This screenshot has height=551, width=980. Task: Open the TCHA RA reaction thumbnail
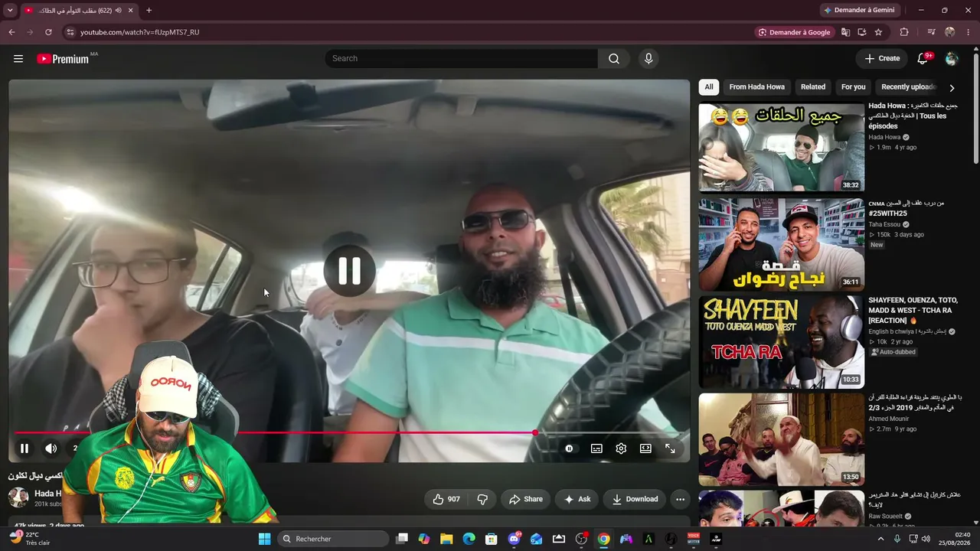click(781, 342)
